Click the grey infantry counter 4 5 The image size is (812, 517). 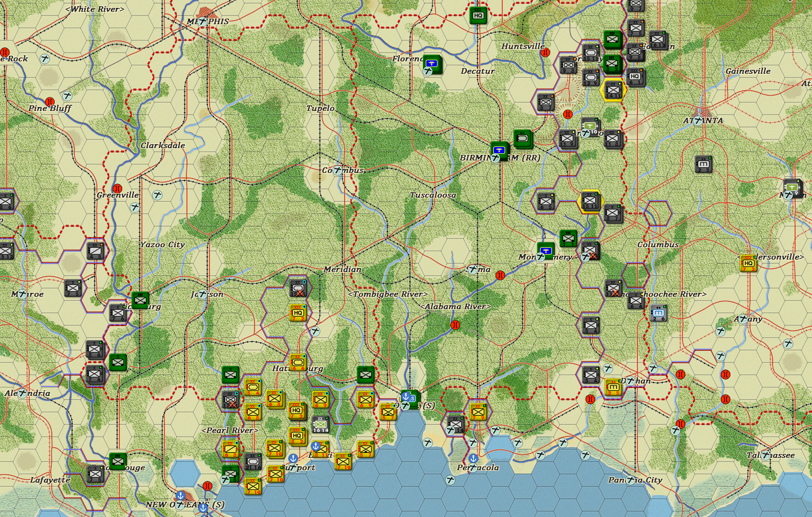tap(95, 251)
